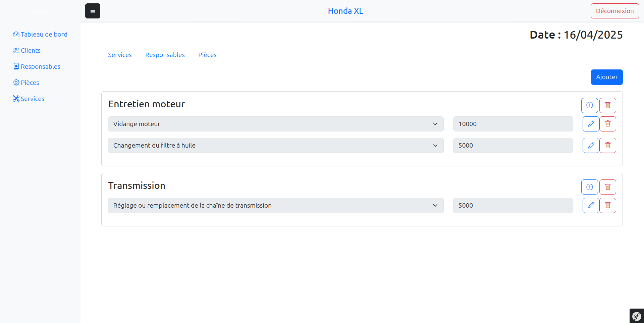Edit the Vidange moteur row
This screenshot has width=644, height=323.
tap(591, 124)
